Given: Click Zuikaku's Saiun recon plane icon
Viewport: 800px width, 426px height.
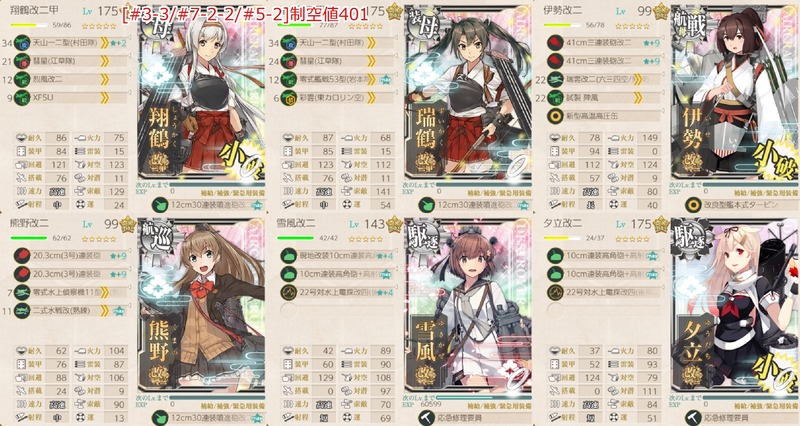Looking at the screenshot, I should tap(289, 97).
